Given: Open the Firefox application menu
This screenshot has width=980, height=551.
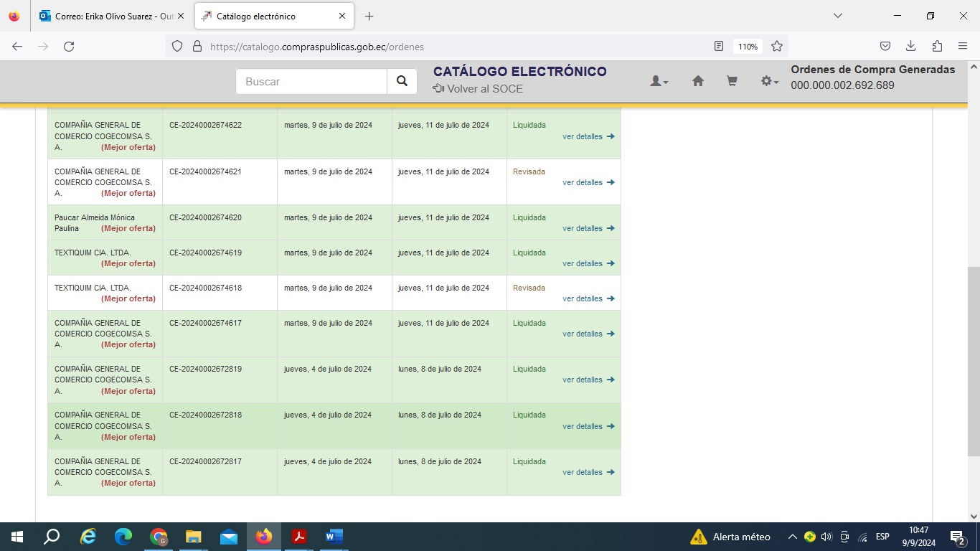Looking at the screenshot, I should point(962,47).
